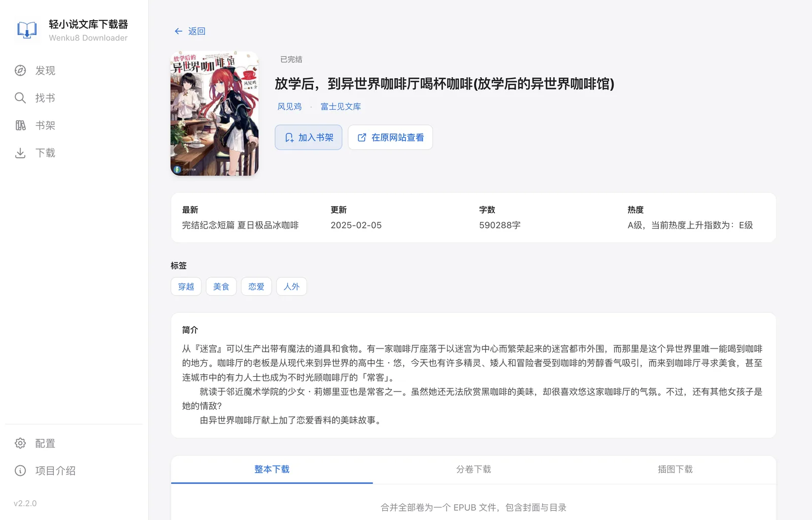Viewport: 812px width, 520px height.
Task: Click the 项目介绍 info icon
Action: click(20, 471)
